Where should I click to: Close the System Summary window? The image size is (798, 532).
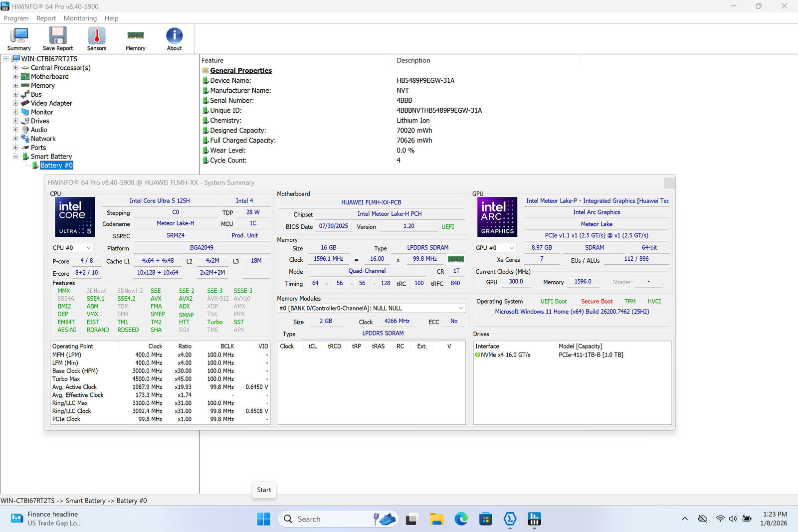tap(669, 183)
